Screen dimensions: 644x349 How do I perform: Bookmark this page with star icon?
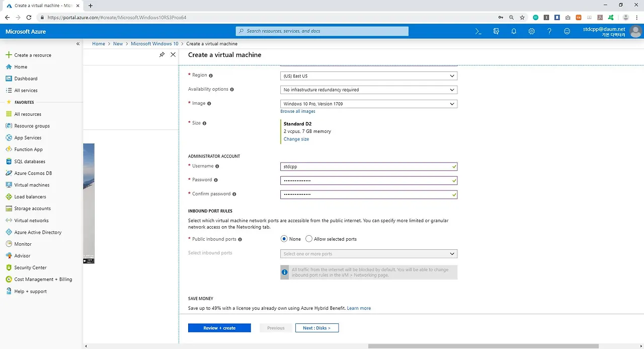[522, 17]
